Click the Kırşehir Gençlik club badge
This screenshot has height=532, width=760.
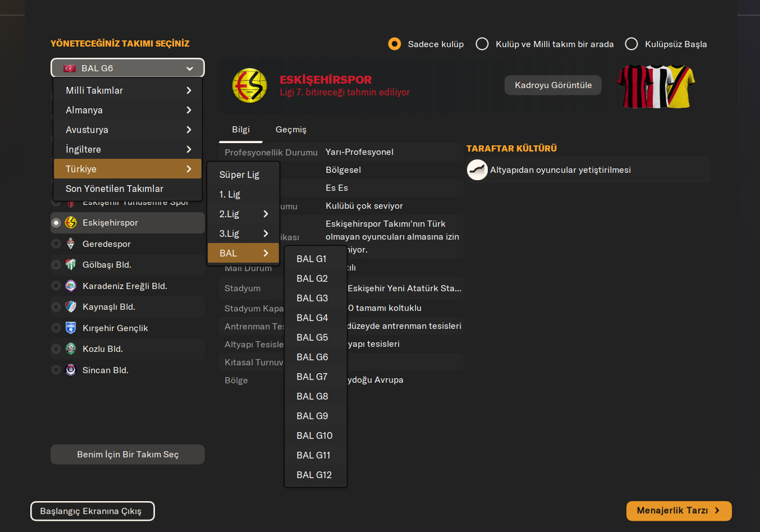coord(71,328)
